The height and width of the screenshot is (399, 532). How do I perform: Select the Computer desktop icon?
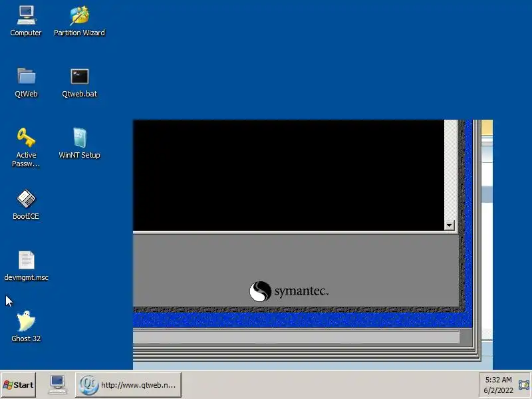point(26,21)
